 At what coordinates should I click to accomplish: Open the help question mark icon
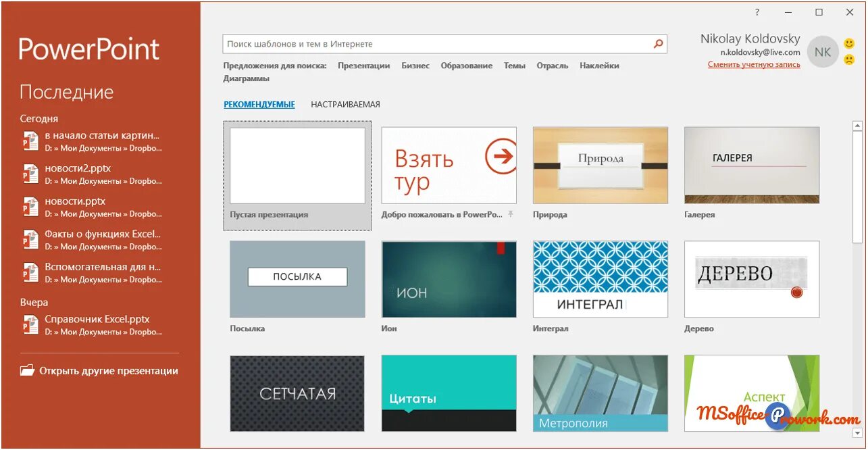tap(757, 12)
